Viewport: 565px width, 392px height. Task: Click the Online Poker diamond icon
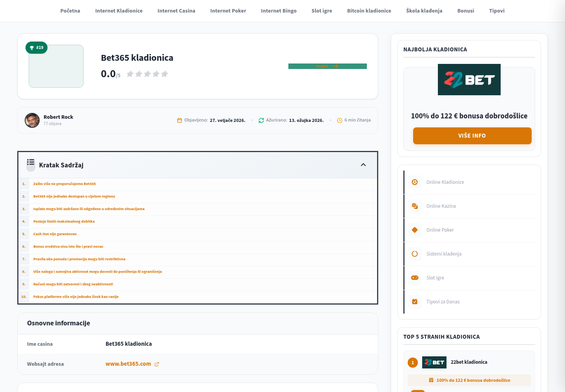[415, 230]
